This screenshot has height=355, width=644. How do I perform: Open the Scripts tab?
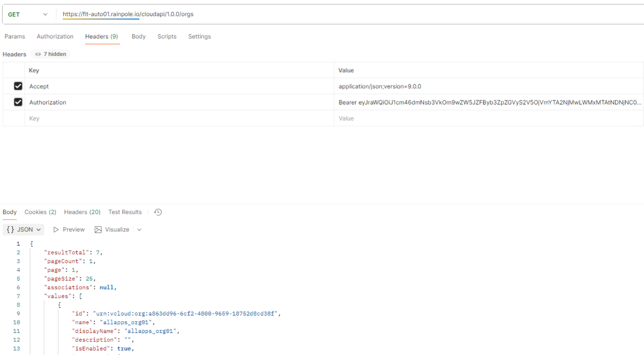tap(167, 36)
